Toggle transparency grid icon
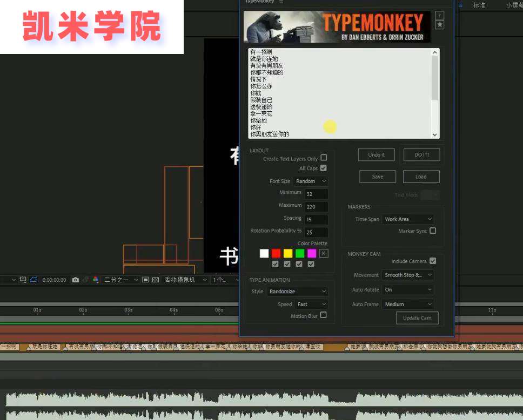The width and height of the screenshot is (523, 420). point(156,280)
